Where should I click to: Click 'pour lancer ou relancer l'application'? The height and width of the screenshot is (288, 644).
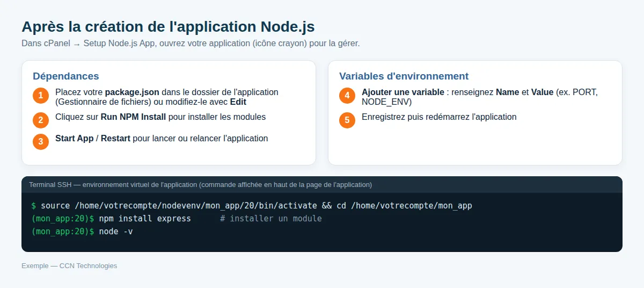(x=200, y=139)
